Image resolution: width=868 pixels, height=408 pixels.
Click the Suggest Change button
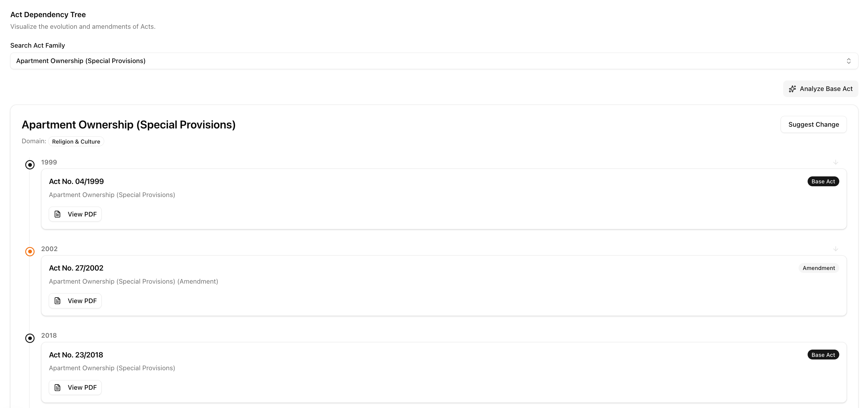click(x=813, y=124)
